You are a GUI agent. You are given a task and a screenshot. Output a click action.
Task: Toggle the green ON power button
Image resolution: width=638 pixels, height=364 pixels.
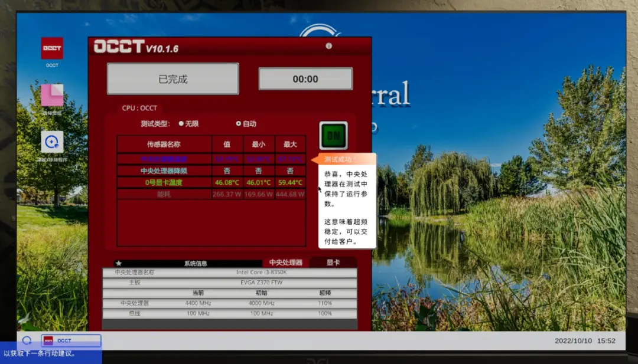[x=334, y=135]
